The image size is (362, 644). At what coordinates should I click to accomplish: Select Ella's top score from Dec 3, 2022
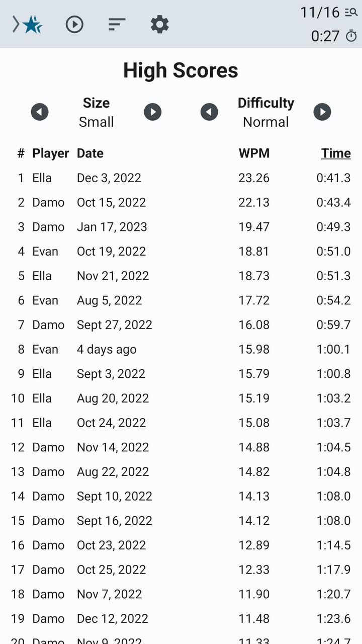click(x=181, y=178)
